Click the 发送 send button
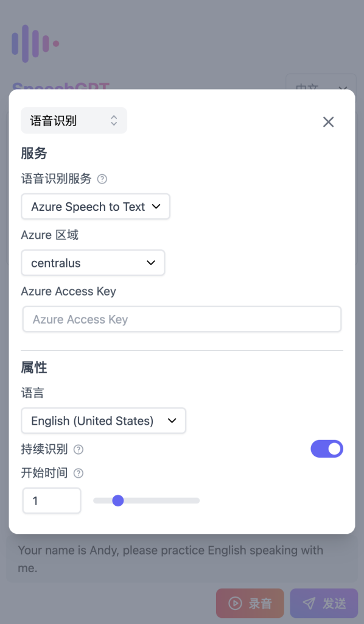Screen dimensions: 364x624 [324, 603]
